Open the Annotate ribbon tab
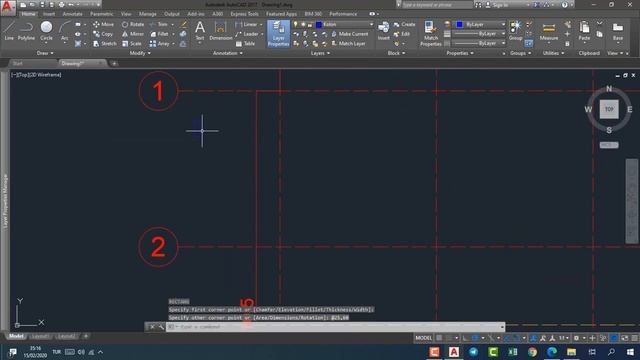Image resolution: width=640 pixels, height=360 pixels. (x=72, y=14)
